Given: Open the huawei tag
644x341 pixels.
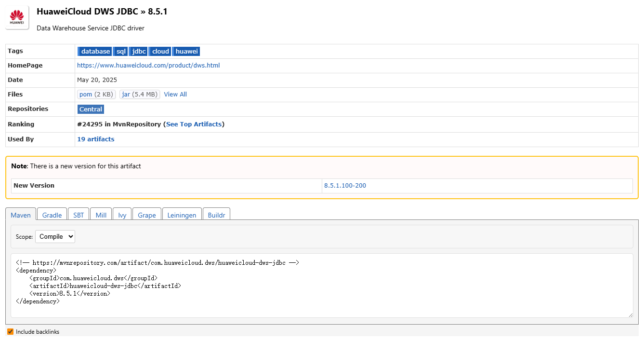Looking at the screenshot, I should pyautogui.click(x=186, y=52).
